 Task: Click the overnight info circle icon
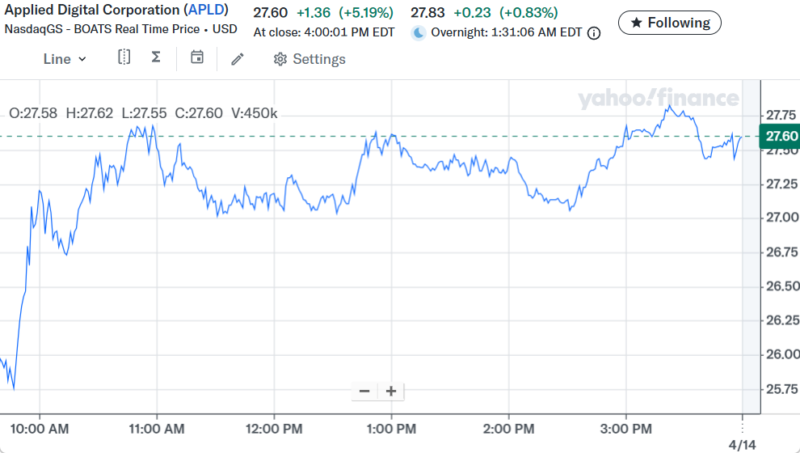[x=594, y=33]
